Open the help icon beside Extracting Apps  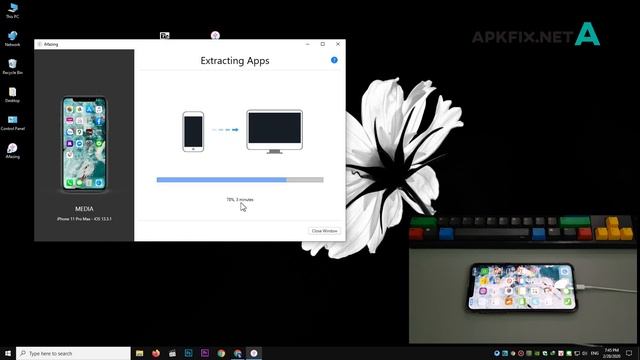tap(334, 60)
